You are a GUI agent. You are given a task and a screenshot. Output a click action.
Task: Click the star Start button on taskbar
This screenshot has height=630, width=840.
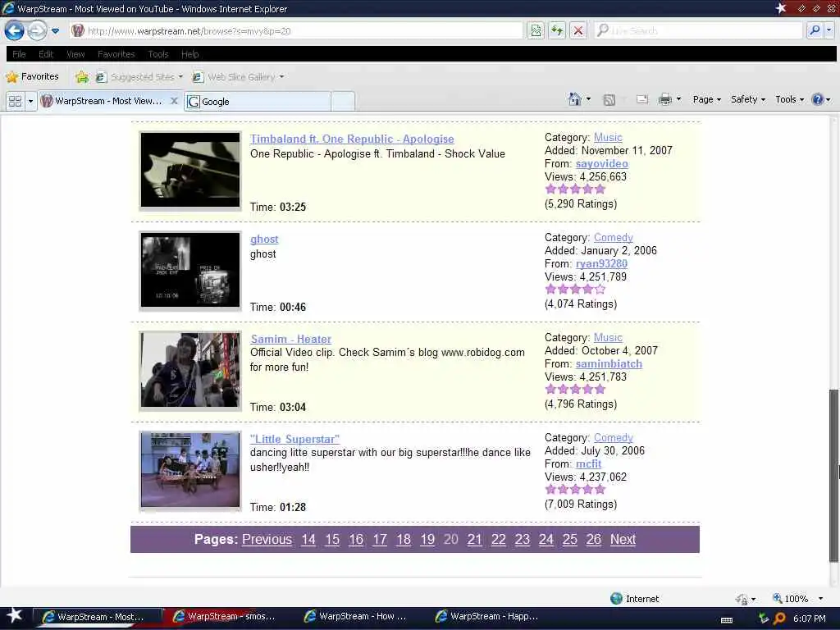15,616
